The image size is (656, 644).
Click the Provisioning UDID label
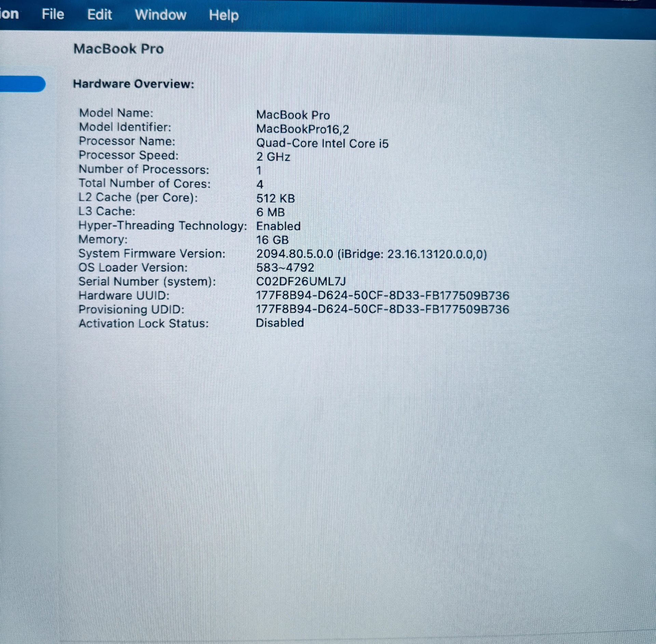tap(132, 309)
